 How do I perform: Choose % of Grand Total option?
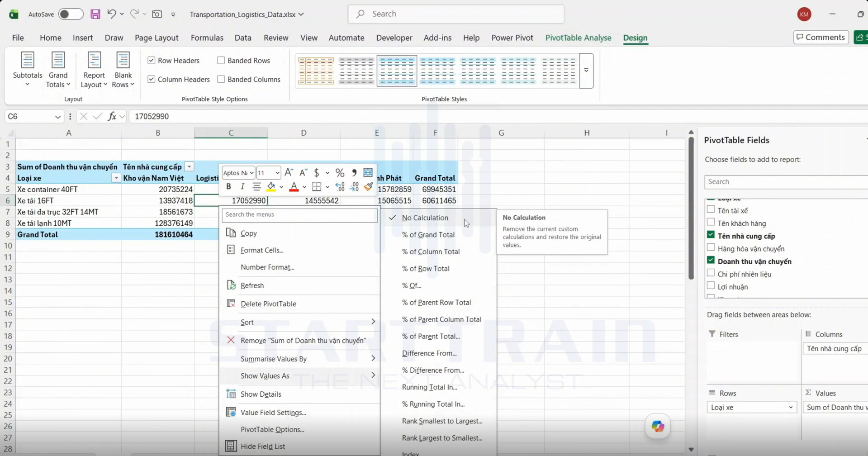(x=428, y=234)
